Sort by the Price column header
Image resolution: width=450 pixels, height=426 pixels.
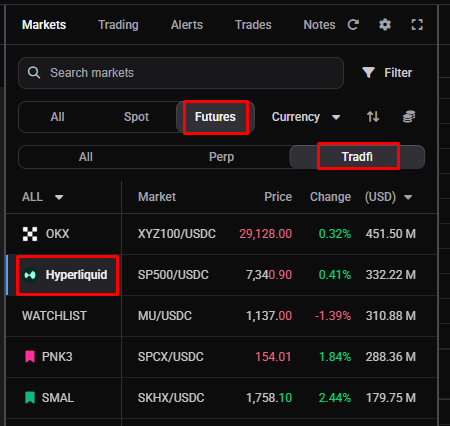click(x=278, y=197)
